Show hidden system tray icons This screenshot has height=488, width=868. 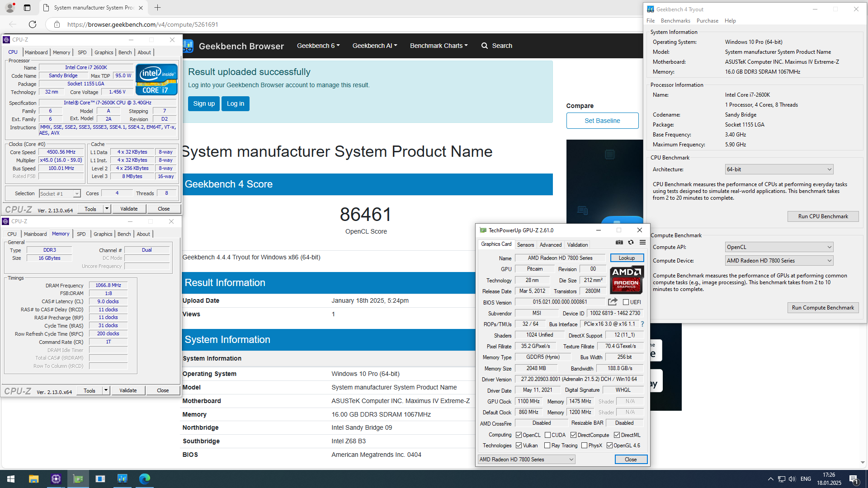(x=770, y=479)
